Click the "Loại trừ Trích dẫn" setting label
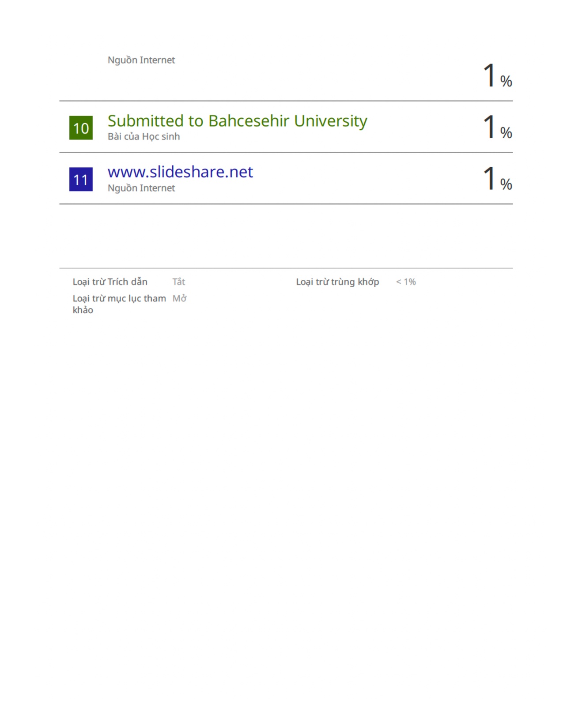The height and width of the screenshot is (728, 563). pos(110,282)
